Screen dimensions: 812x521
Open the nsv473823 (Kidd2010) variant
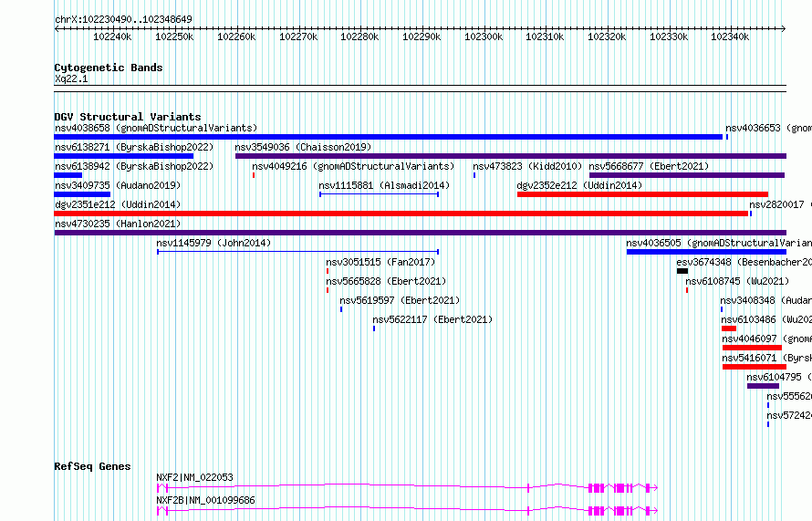[x=527, y=166]
